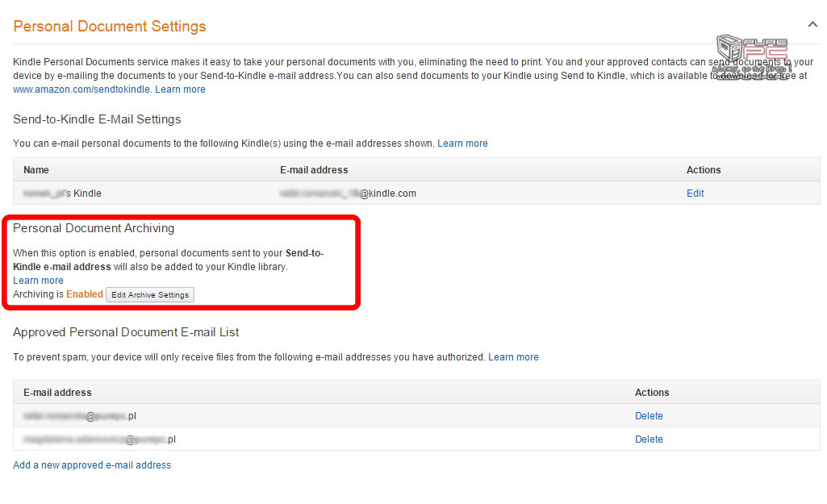Delete the first approved e-mail address
The image size is (827, 504).
pos(649,416)
